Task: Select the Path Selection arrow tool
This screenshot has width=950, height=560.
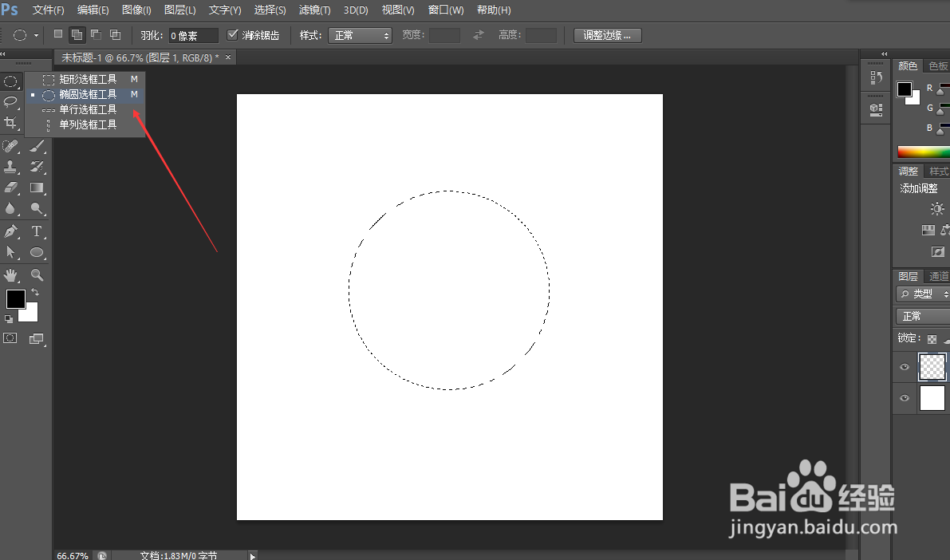Action: point(10,251)
